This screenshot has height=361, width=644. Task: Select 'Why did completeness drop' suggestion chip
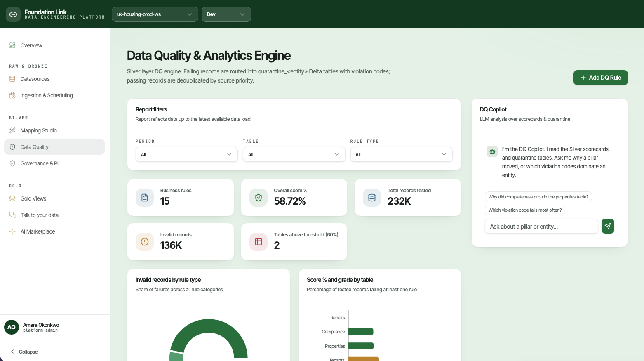(x=538, y=197)
